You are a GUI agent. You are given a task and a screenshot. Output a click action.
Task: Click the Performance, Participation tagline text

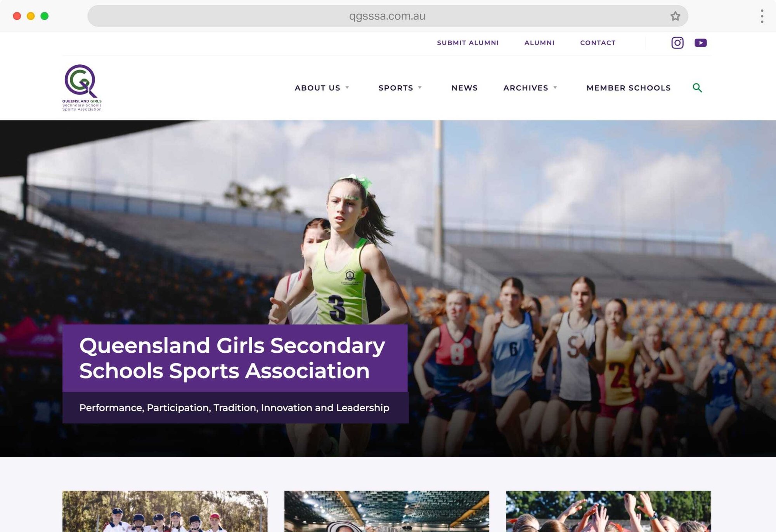[234, 408]
